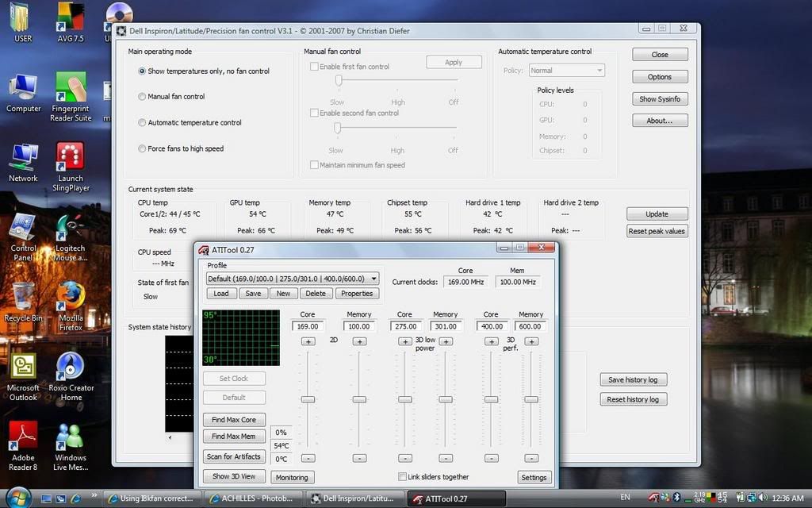The height and width of the screenshot is (508, 812).
Task: Click the ATITool Settings button
Action: pyautogui.click(x=534, y=477)
